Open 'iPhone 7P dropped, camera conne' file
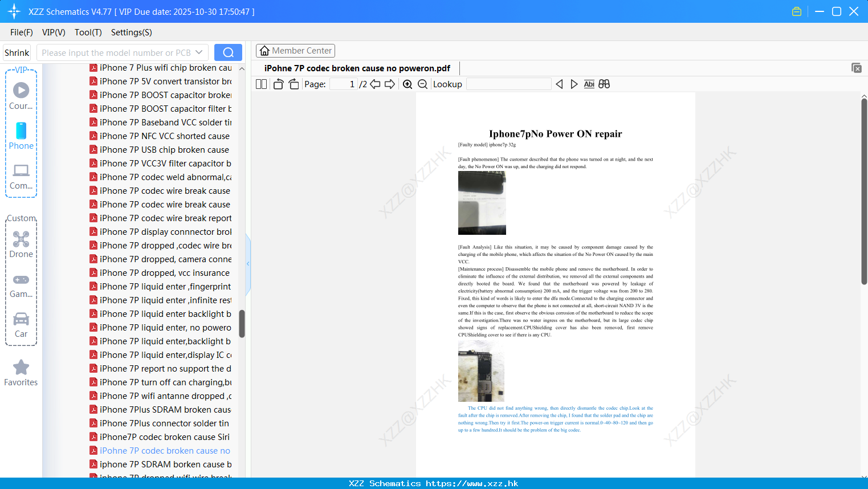 pos(161,259)
